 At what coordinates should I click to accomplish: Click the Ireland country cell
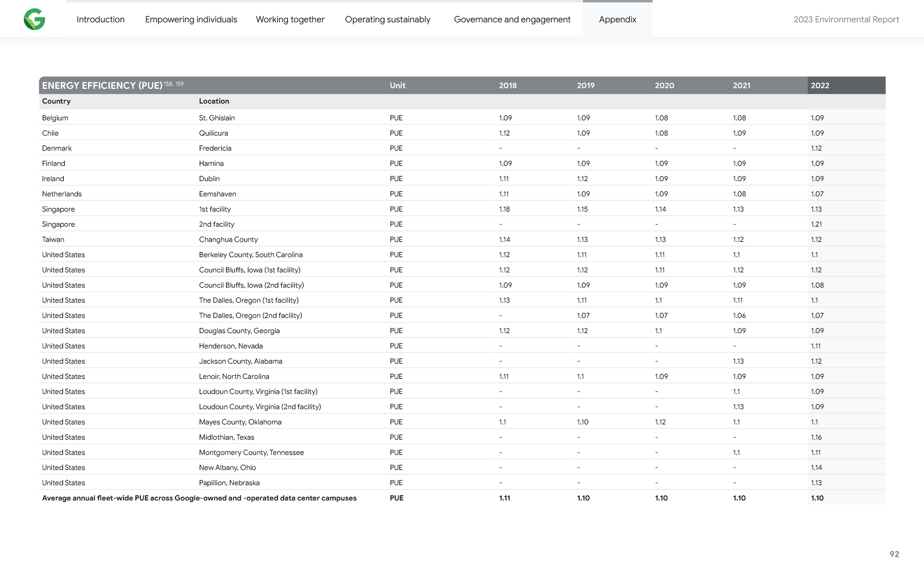pyautogui.click(x=53, y=179)
